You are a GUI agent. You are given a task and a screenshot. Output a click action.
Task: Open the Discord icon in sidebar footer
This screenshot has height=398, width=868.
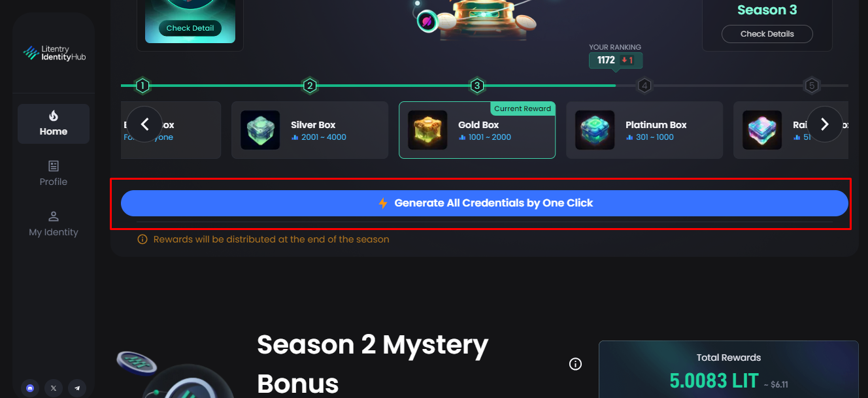pyautogui.click(x=29, y=388)
